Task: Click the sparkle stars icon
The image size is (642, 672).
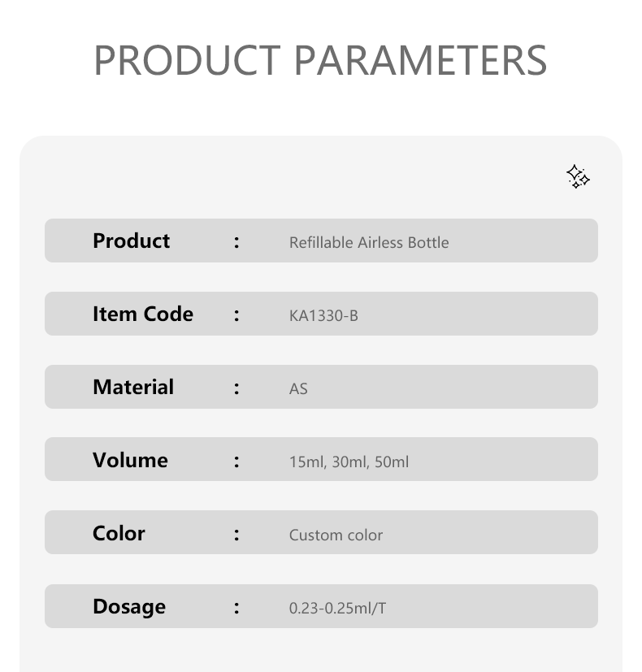Action: [x=578, y=176]
